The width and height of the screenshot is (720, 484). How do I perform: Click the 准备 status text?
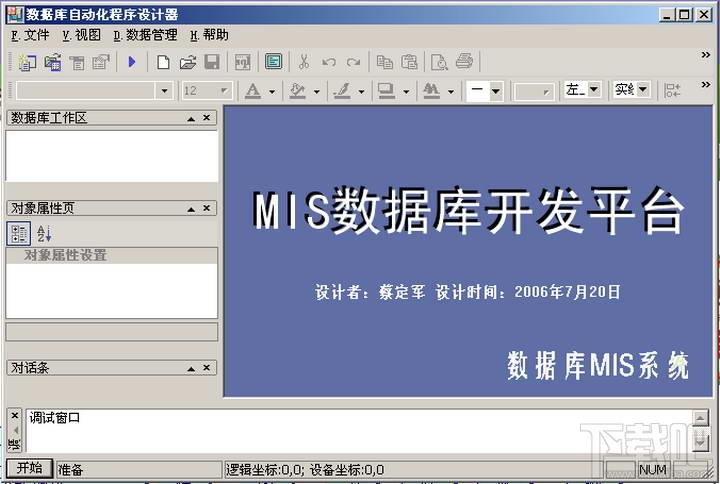tap(70, 470)
